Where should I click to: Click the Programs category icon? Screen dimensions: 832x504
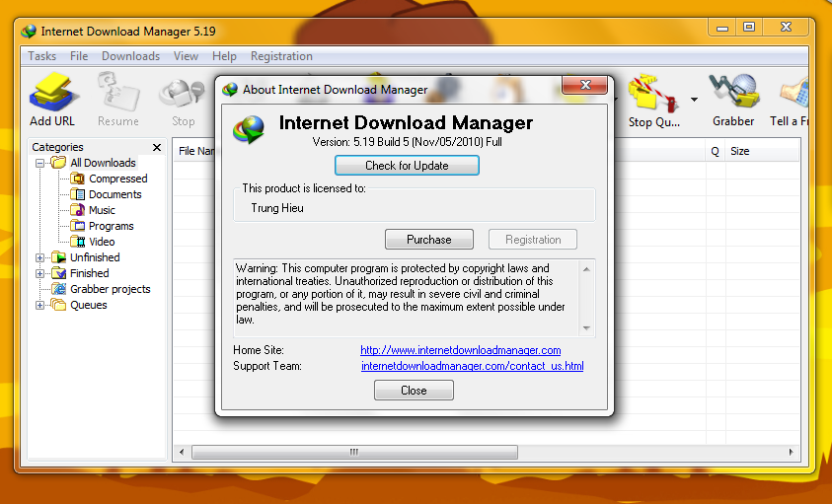point(77,226)
